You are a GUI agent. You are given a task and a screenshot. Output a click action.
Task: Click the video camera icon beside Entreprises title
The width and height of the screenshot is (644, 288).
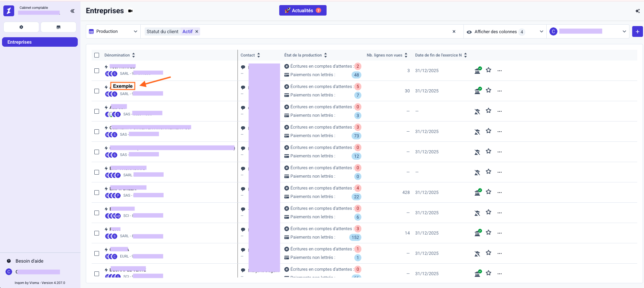click(x=130, y=11)
